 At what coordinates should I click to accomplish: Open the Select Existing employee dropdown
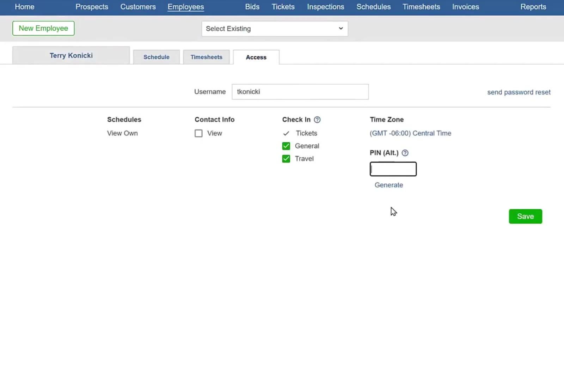tap(275, 29)
